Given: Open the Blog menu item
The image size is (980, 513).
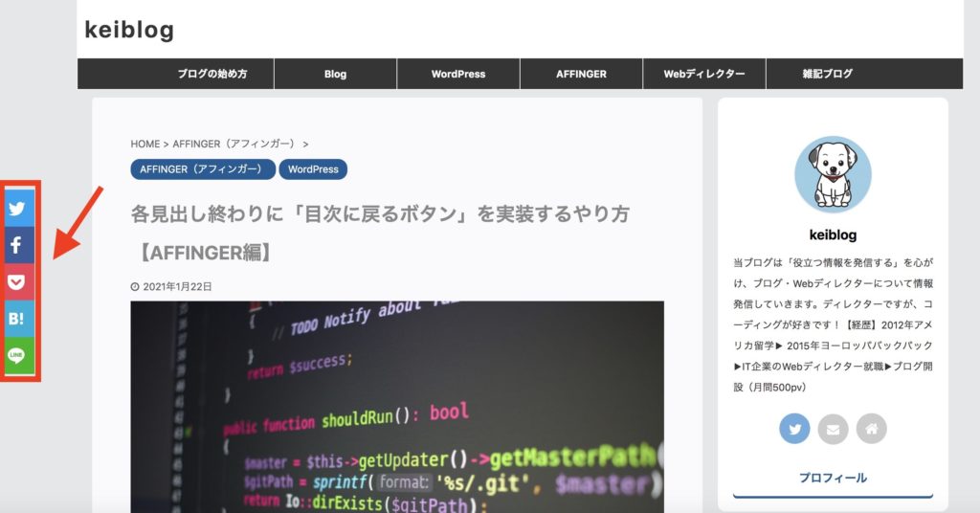Looking at the screenshot, I should click(335, 74).
